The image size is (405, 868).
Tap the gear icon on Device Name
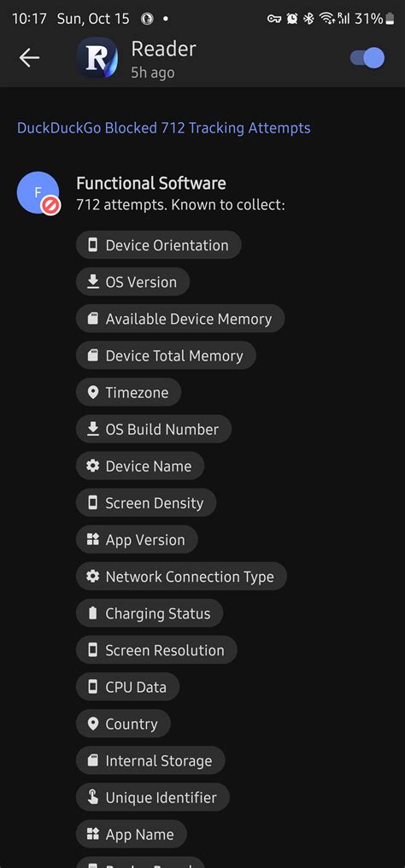tap(93, 466)
